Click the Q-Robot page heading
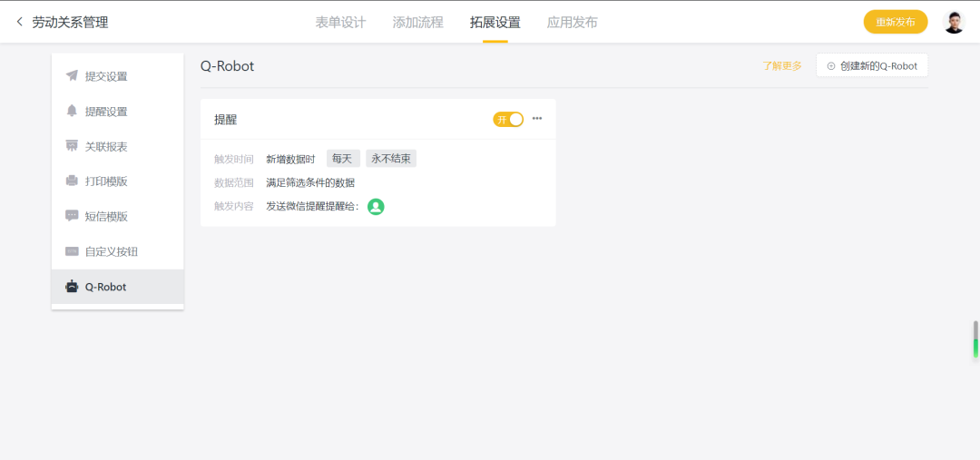Image resolution: width=980 pixels, height=460 pixels. (x=227, y=66)
